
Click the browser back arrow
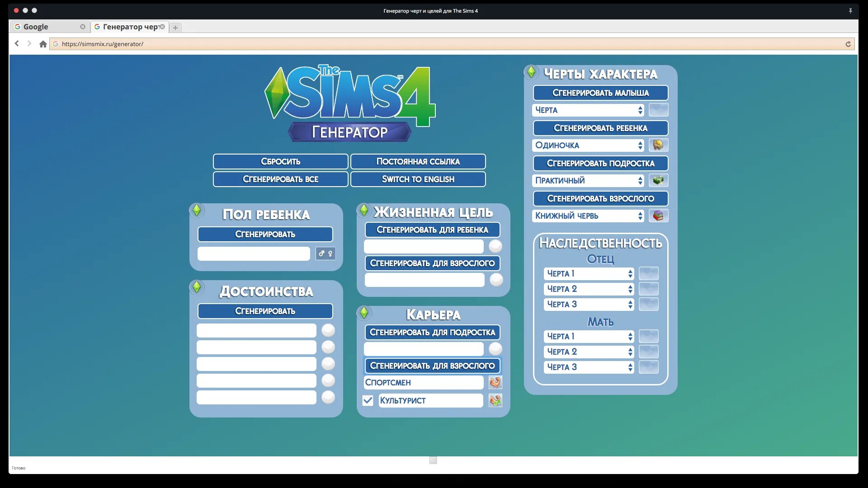[17, 43]
